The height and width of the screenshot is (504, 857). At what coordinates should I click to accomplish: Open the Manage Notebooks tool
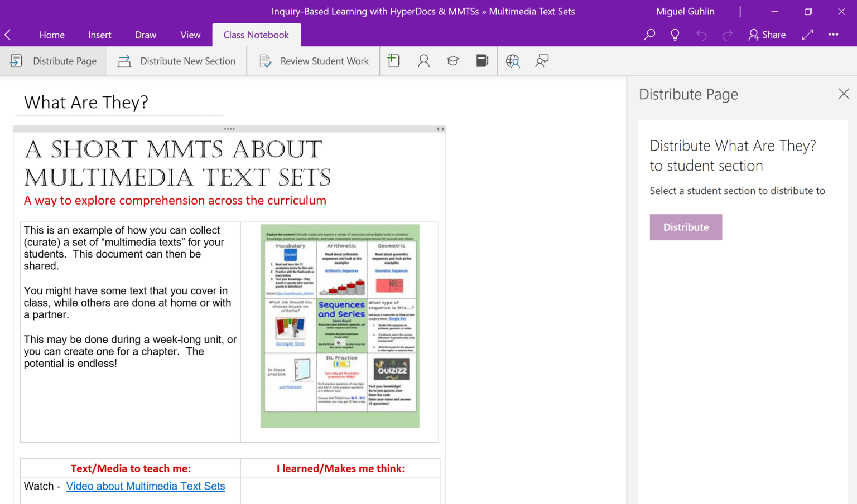482,61
